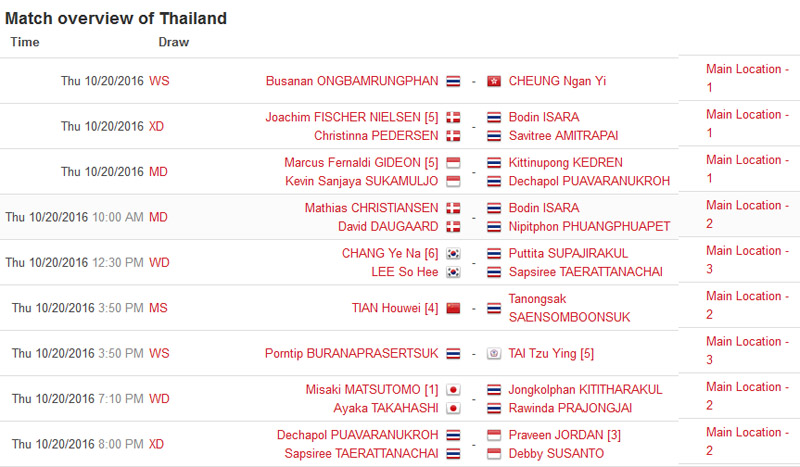This screenshot has width=800, height=467.
Task: Open the XD draw link at 8:00 PM
Action: tap(157, 445)
